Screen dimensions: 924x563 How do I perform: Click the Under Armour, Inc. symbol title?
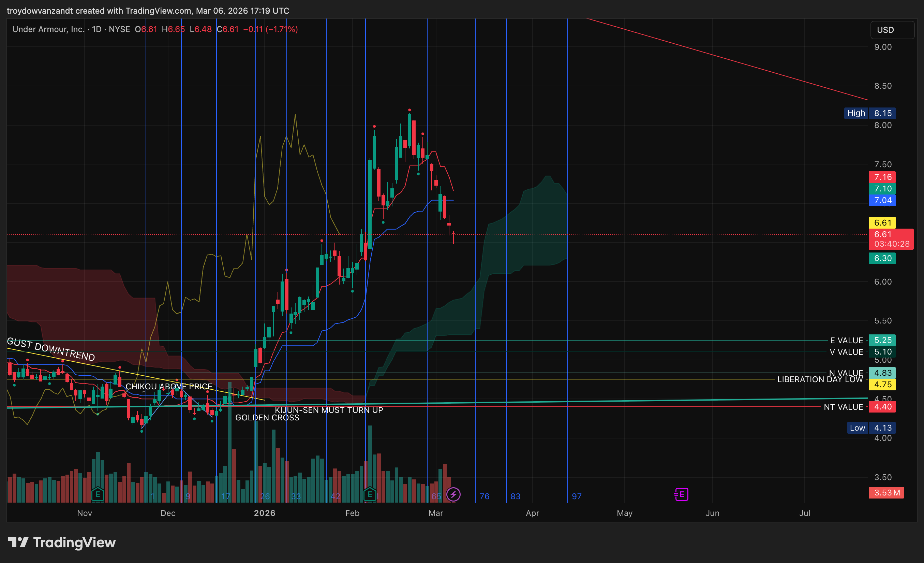(48, 29)
